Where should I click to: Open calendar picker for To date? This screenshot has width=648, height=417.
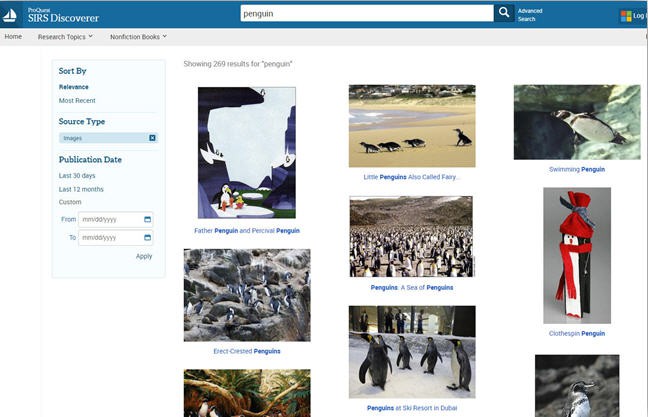click(x=148, y=238)
